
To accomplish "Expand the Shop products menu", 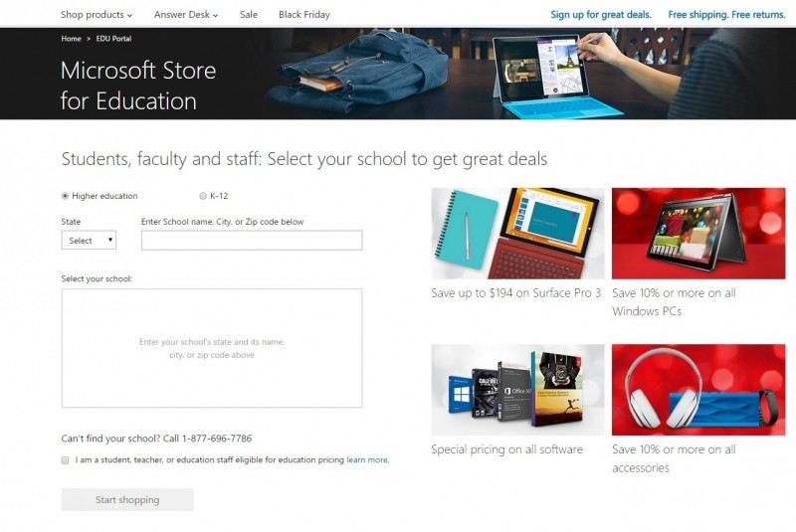I will (97, 15).
